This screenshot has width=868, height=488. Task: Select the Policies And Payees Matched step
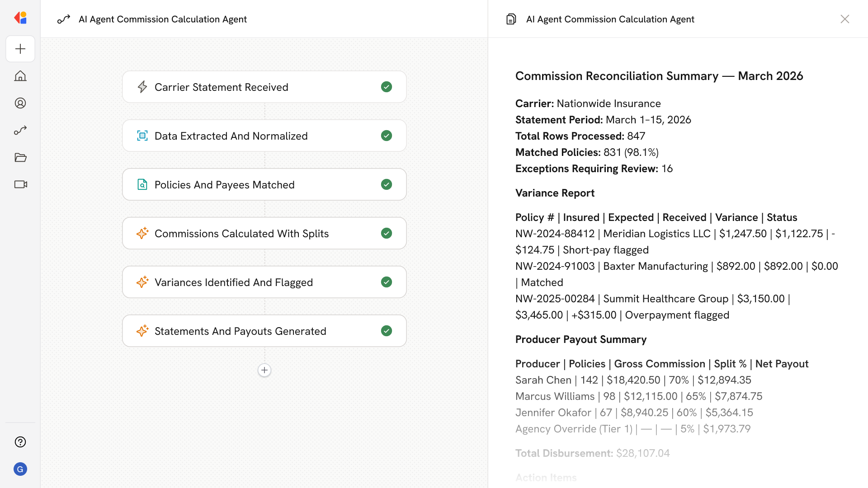[264, 184]
